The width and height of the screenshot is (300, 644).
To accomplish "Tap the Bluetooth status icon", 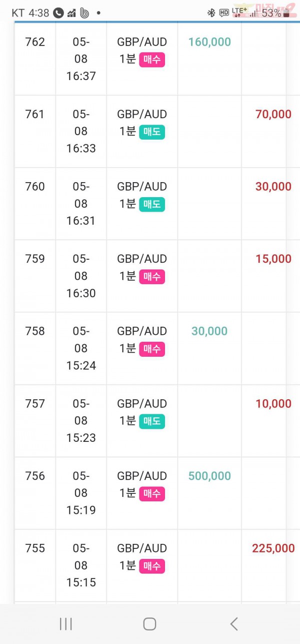I will tap(211, 14).
